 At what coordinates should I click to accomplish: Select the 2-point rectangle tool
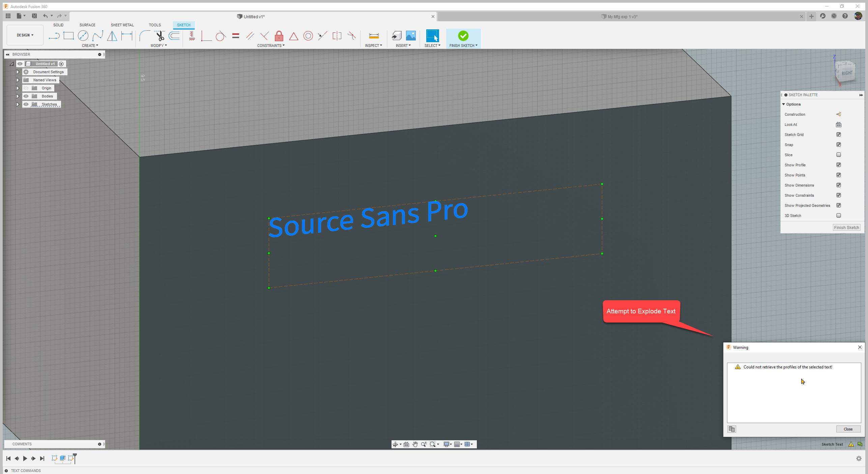pyautogui.click(x=68, y=36)
